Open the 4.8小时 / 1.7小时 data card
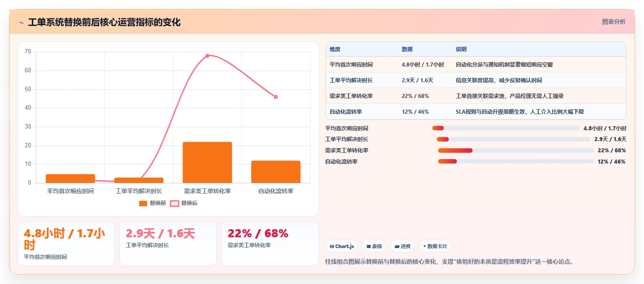The width and height of the screenshot is (644, 284). click(x=66, y=244)
